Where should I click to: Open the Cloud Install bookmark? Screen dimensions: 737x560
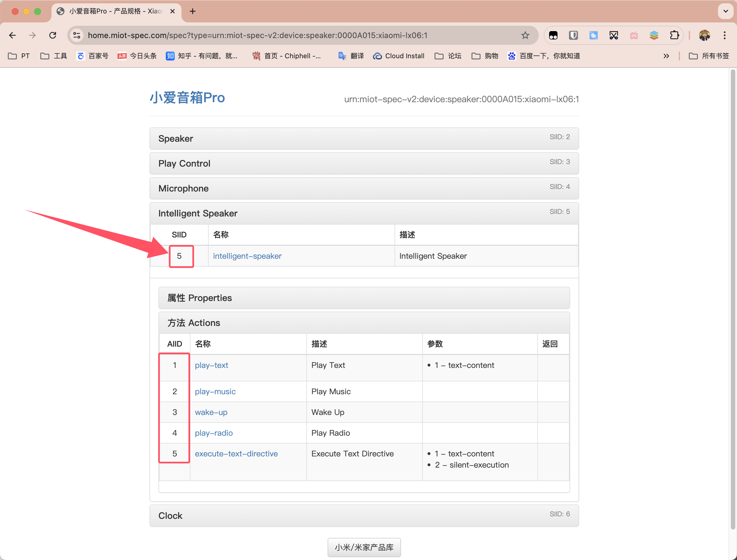tap(399, 56)
